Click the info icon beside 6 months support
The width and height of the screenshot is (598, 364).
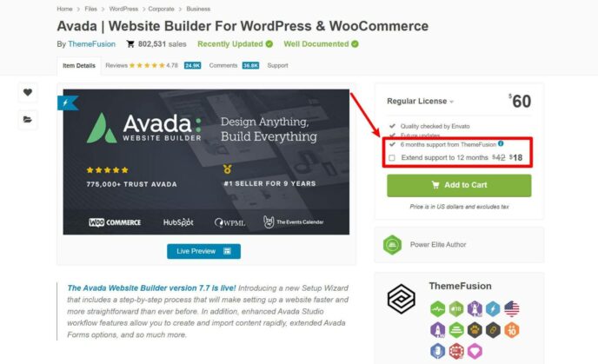[501, 143]
